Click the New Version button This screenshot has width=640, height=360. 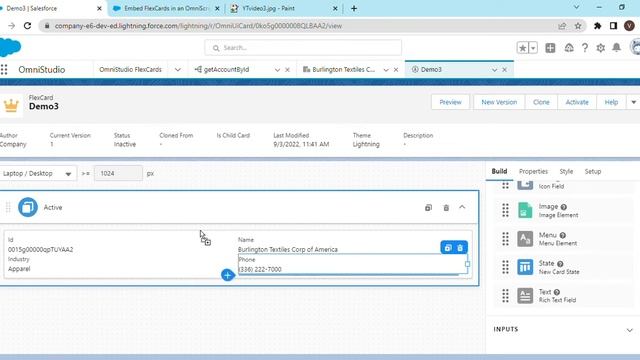(x=499, y=102)
